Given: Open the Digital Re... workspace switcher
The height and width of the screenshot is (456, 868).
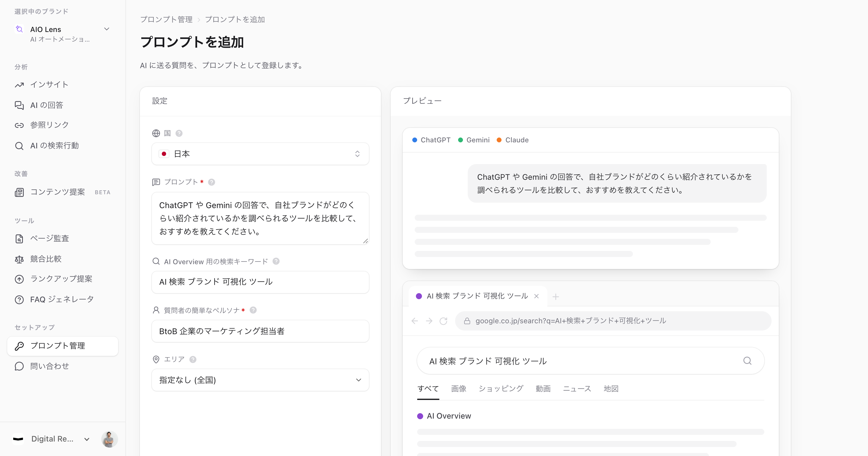Looking at the screenshot, I should tap(51, 439).
